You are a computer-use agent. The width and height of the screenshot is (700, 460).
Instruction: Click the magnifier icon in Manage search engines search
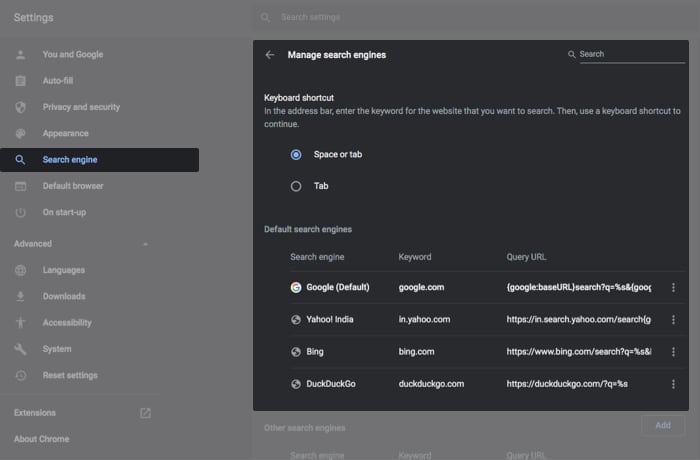point(571,54)
